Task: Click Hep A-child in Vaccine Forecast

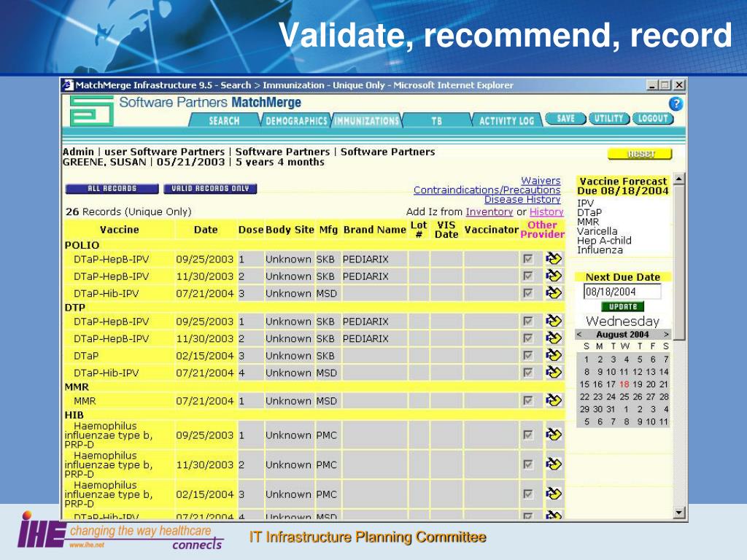Action: click(604, 241)
